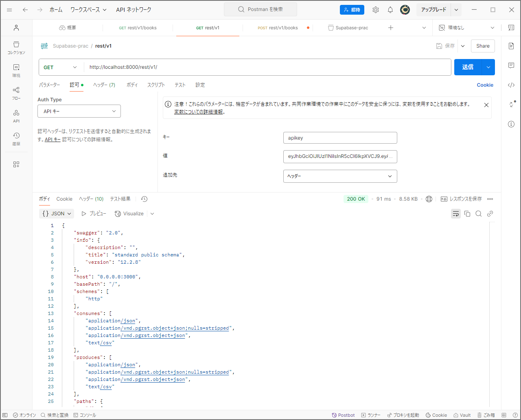Open the 履歴 sidebar panel
The width and height of the screenshot is (521, 420).
(x=16, y=138)
